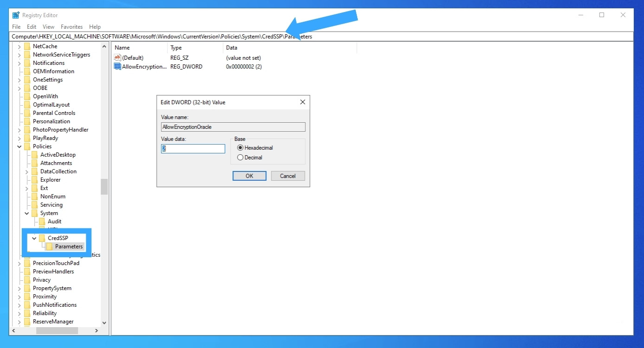
Task: Open the Favorites menu
Action: (71, 27)
